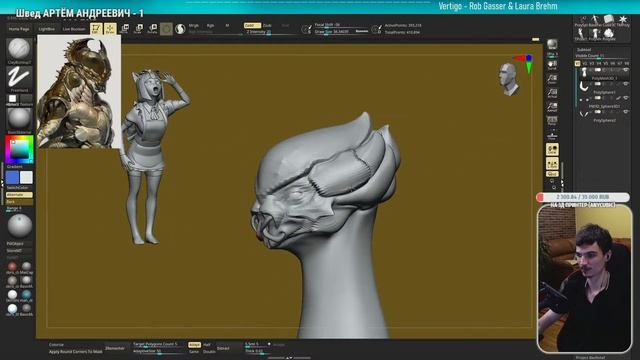Select the Rotate transform icon
Viewport: 640px width, 360px height.
[x=153, y=29]
